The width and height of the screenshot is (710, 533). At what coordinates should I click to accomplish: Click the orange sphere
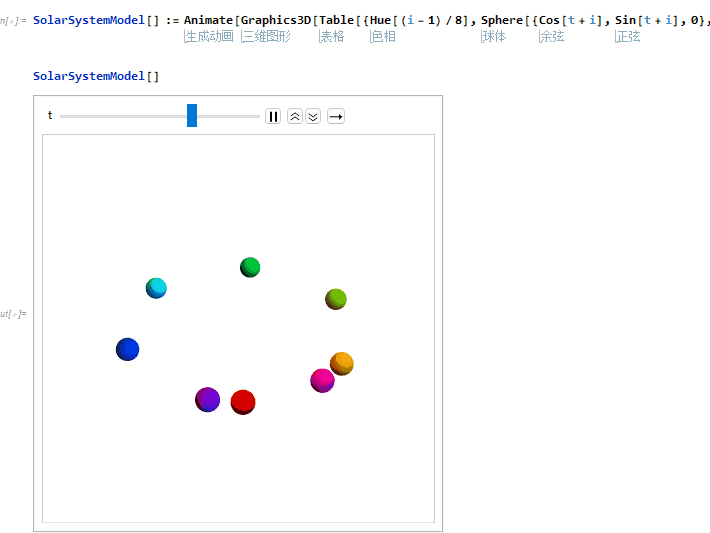[342, 364]
